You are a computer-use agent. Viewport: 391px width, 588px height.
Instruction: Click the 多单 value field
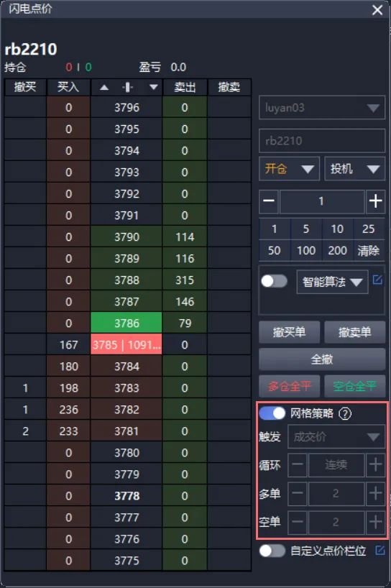click(336, 494)
